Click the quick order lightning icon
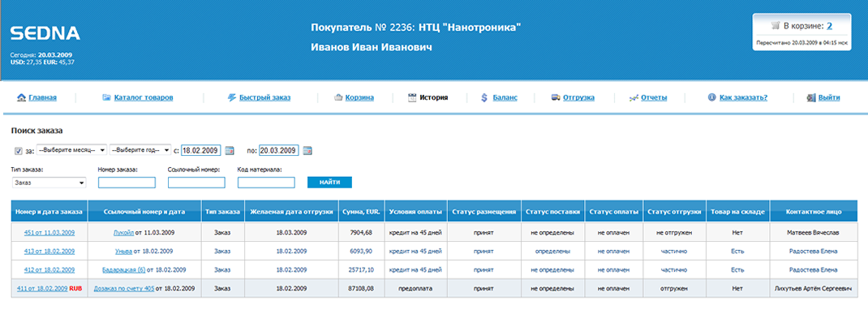This screenshot has height=323, width=868. [x=233, y=98]
